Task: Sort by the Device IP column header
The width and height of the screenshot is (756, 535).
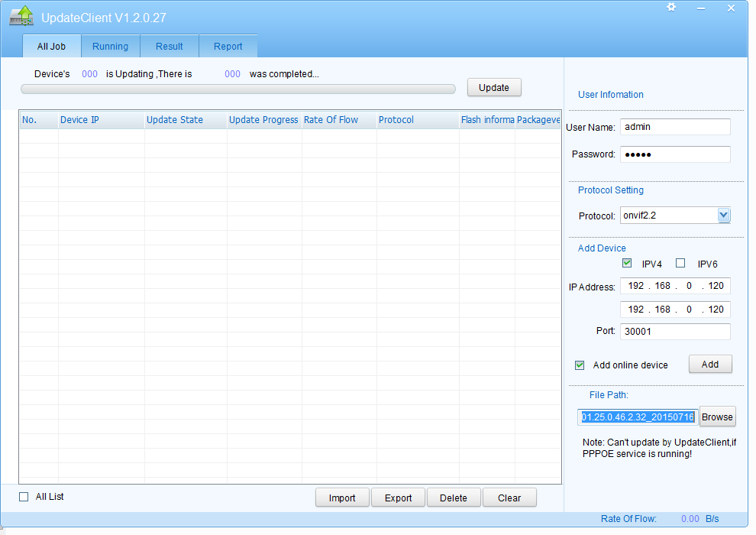Action: point(102,120)
